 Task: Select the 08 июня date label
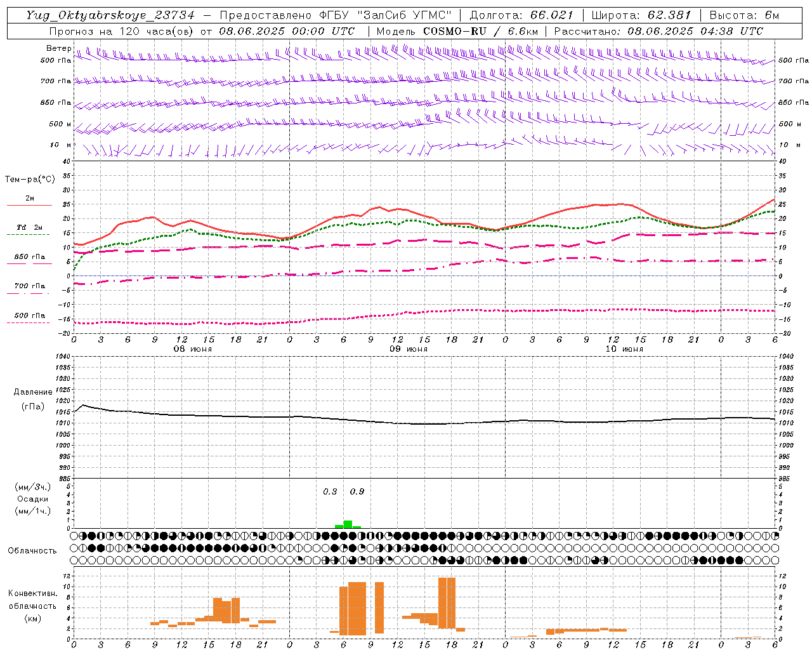click(193, 349)
